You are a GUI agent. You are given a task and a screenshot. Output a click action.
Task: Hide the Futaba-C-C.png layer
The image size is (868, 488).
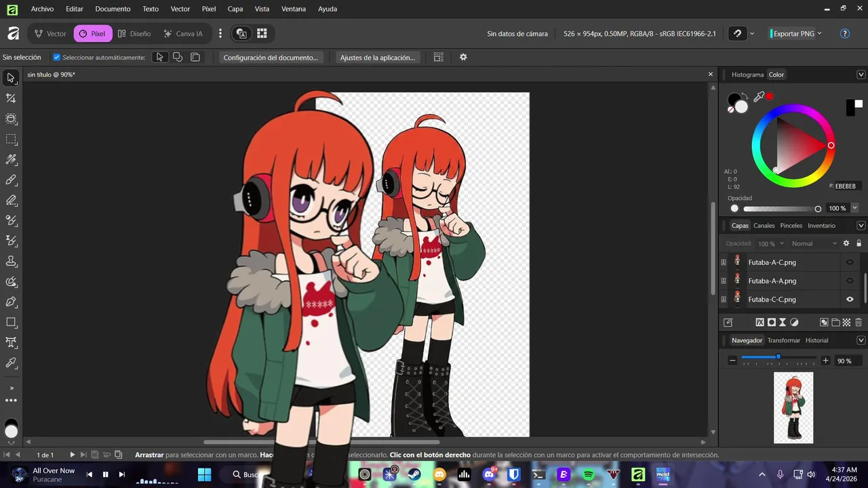coord(850,299)
